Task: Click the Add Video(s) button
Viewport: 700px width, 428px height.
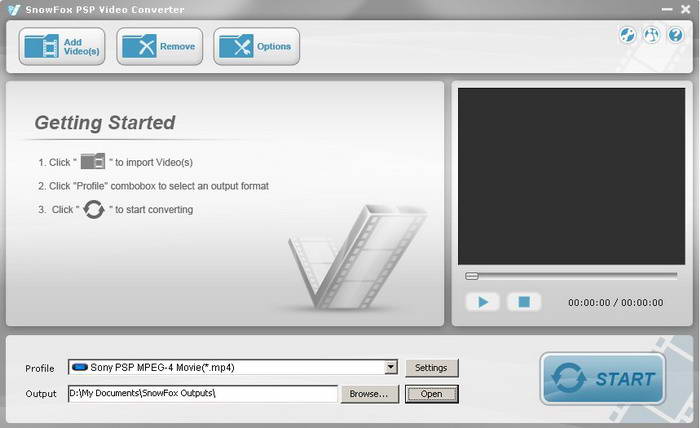Action: pyautogui.click(x=62, y=46)
